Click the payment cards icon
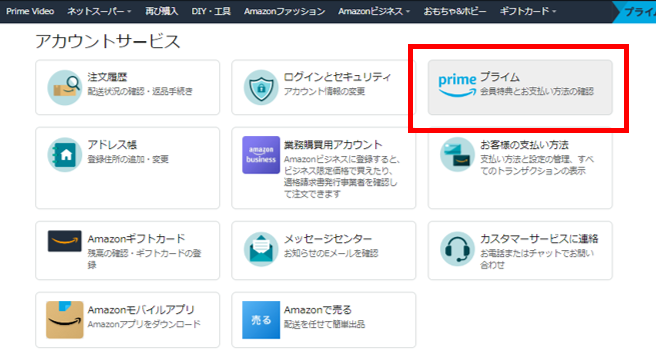Image resolution: width=656 pixels, height=362 pixels. 457,154
